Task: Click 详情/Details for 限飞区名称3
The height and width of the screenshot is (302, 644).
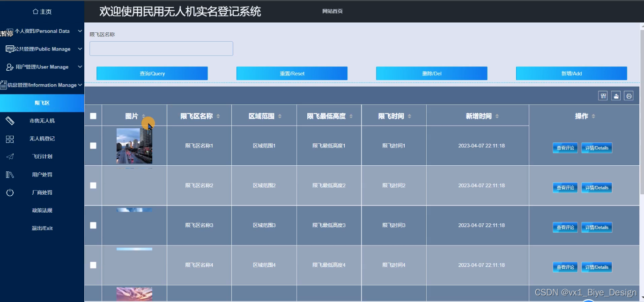Action: pyautogui.click(x=597, y=228)
